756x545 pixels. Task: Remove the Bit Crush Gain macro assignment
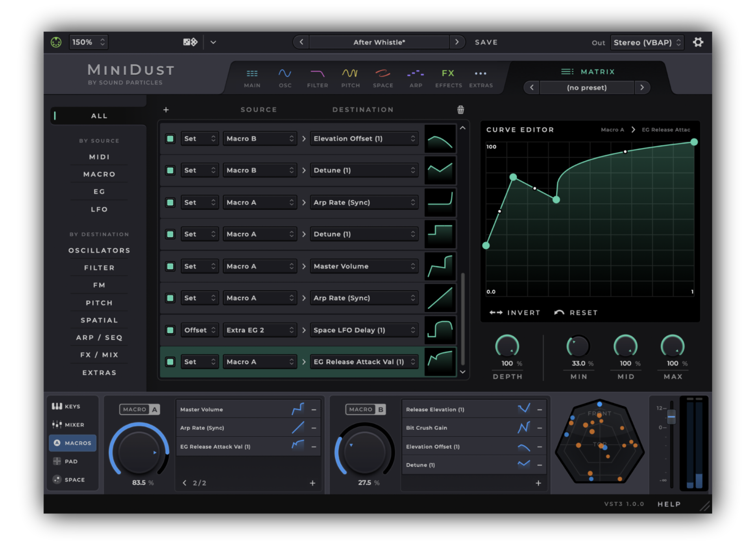click(540, 428)
